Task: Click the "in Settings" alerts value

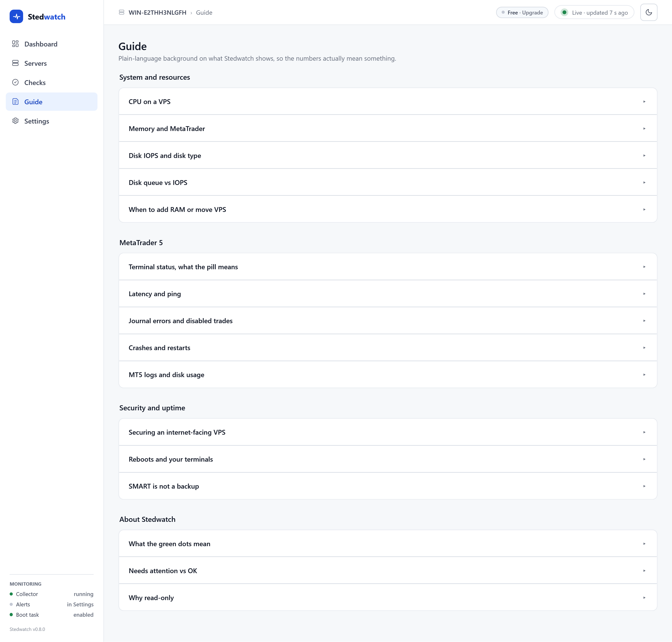Action: coord(80,604)
